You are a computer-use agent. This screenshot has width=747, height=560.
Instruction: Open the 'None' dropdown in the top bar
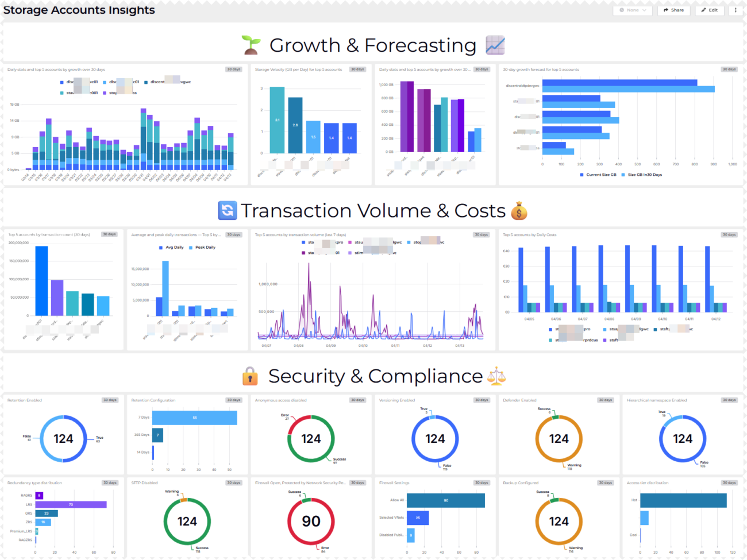click(632, 10)
